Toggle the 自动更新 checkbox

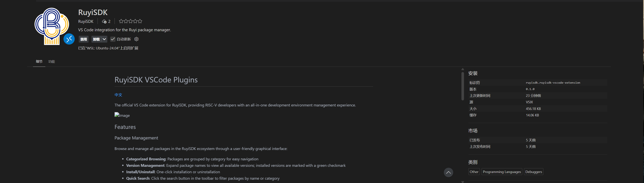(113, 39)
